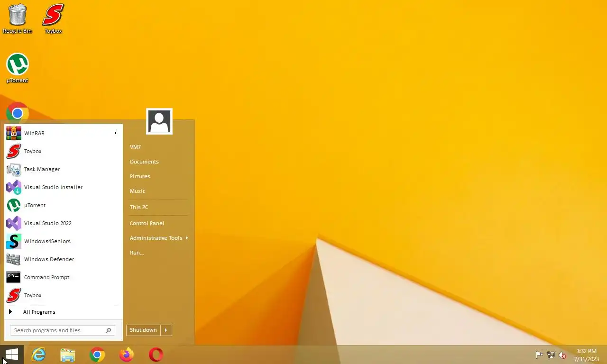Select the µTorrent desktop shortcut icon
This screenshot has height=364, width=607.
click(x=18, y=68)
